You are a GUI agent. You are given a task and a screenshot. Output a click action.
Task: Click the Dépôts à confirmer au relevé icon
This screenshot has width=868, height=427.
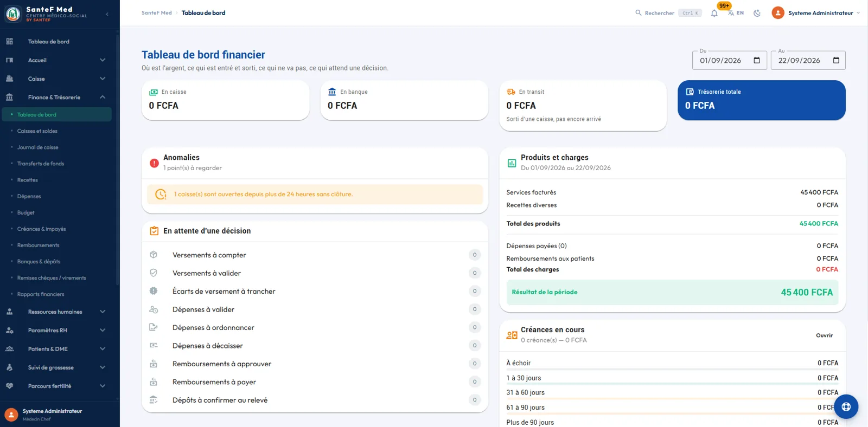point(154,400)
